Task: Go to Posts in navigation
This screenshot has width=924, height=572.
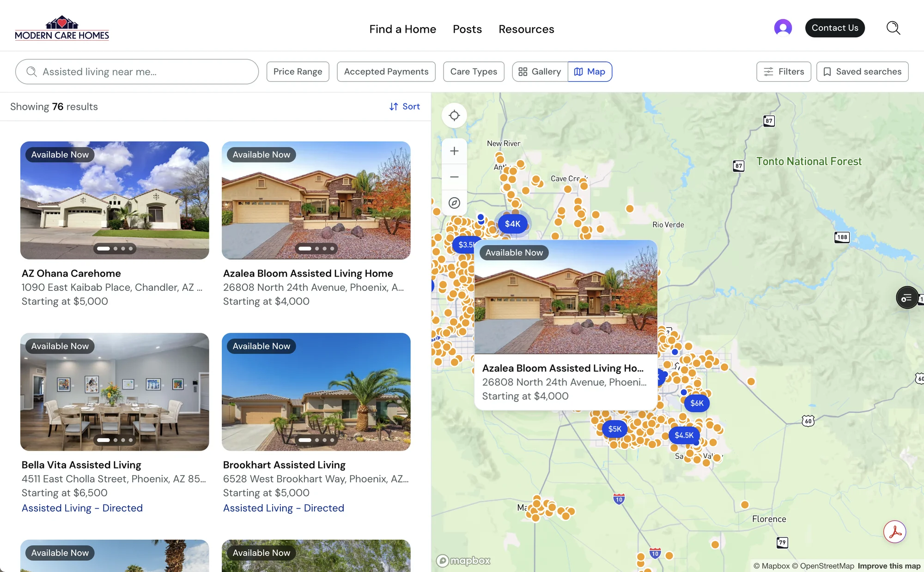Action: click(x=467, y=29)
